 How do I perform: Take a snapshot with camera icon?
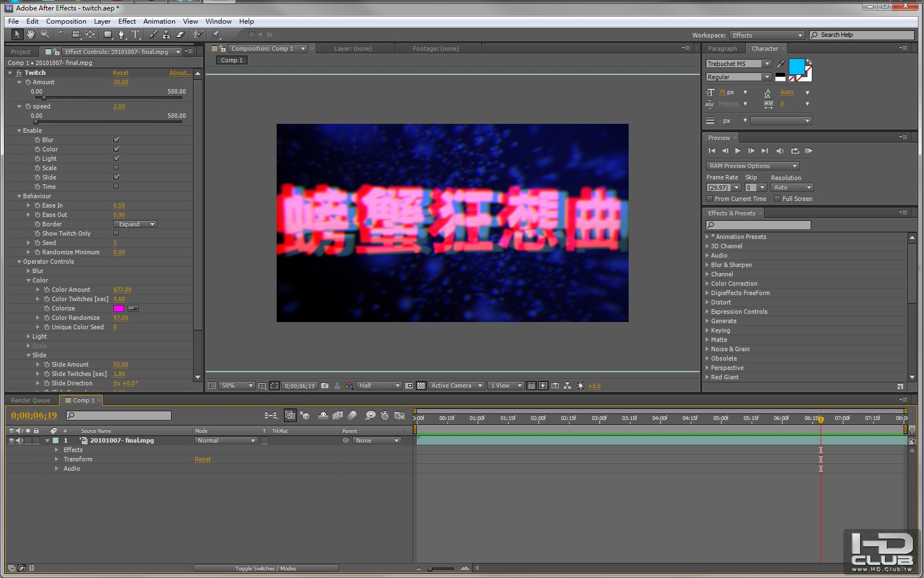click(x=324, y=386)
